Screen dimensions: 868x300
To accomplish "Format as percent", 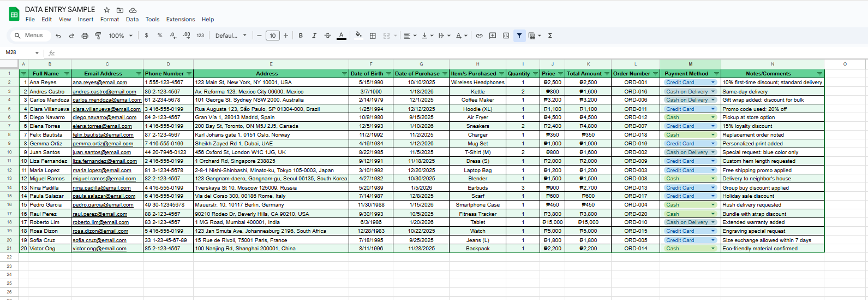I will [x=160, y=36].
